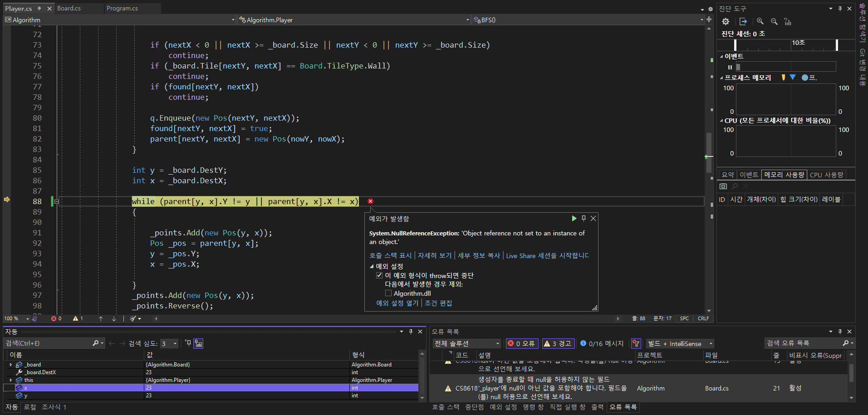Viewport: 868px width, 415px height.
Task: Toggle the show type names button in Autos
Action: click(x=198, y=343)
